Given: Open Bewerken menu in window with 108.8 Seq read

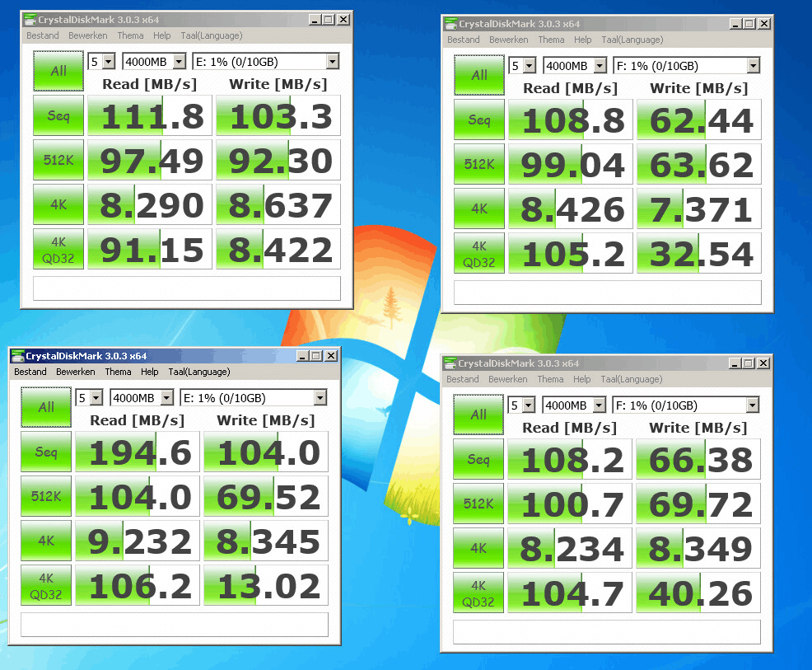Looking at the screenshot, I should (509, 40).
